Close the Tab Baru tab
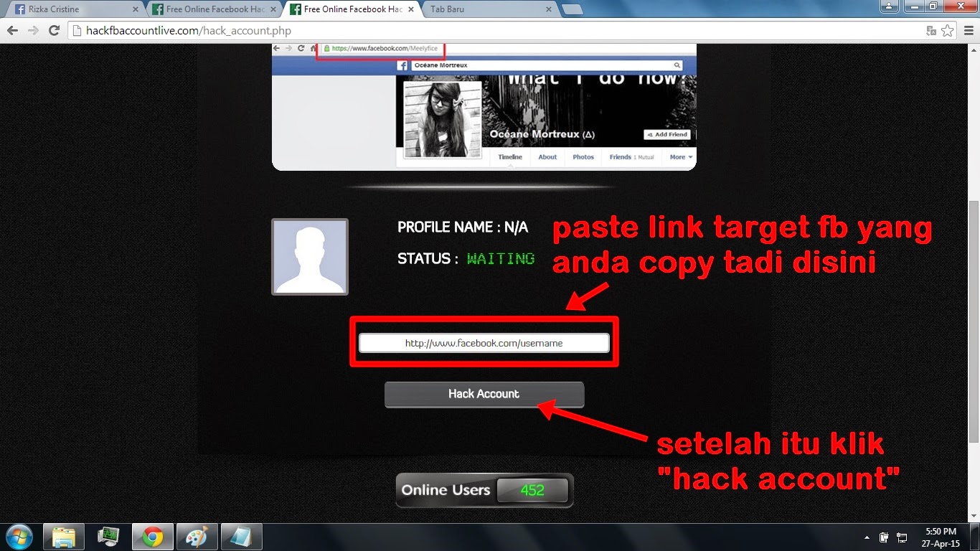Screen dimensions: 980x551 (x=548, y=9)
